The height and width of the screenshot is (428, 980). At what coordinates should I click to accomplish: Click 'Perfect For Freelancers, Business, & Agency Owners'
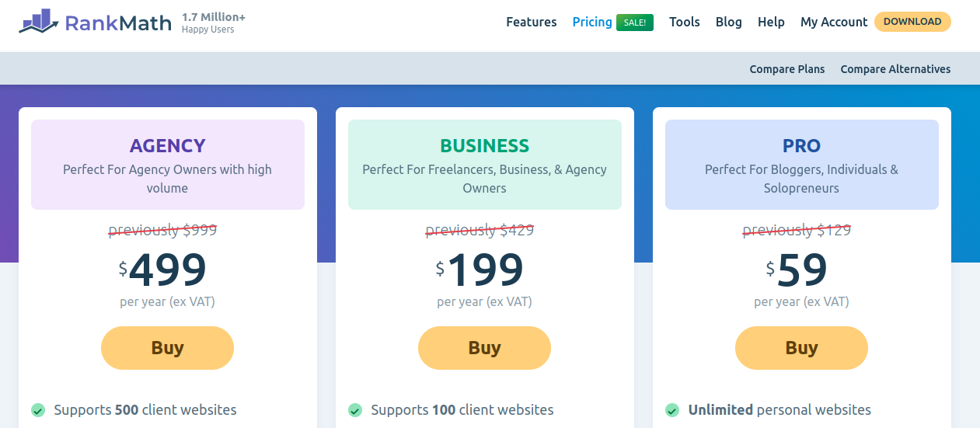(x=485, y=179)
